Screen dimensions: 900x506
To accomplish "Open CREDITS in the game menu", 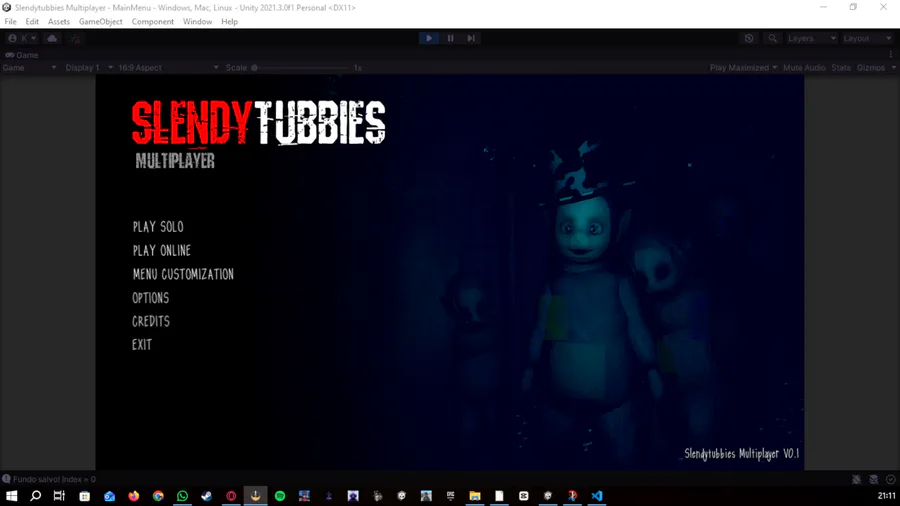I will (151, 321).
